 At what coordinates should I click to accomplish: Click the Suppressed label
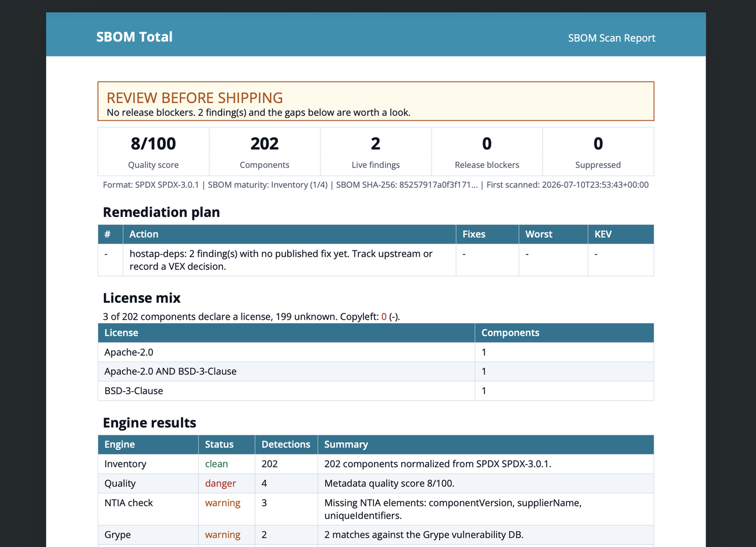pos(598,165)
